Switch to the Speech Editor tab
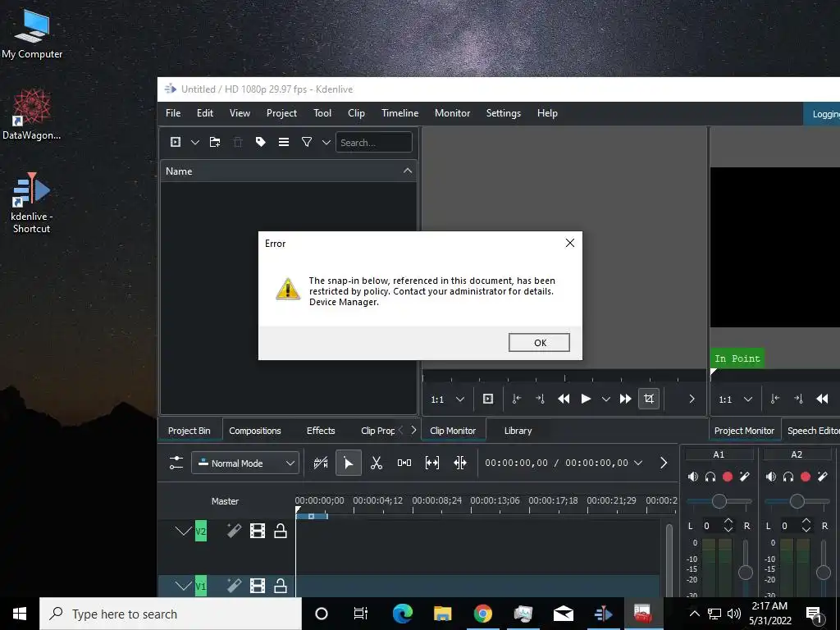The image size is (840, 630). 813,431
